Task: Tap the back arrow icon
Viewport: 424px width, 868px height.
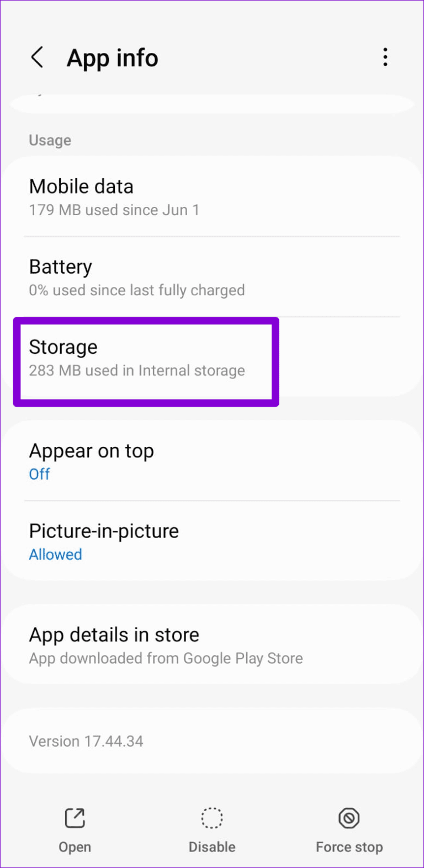Action: (x=37, y=57)
